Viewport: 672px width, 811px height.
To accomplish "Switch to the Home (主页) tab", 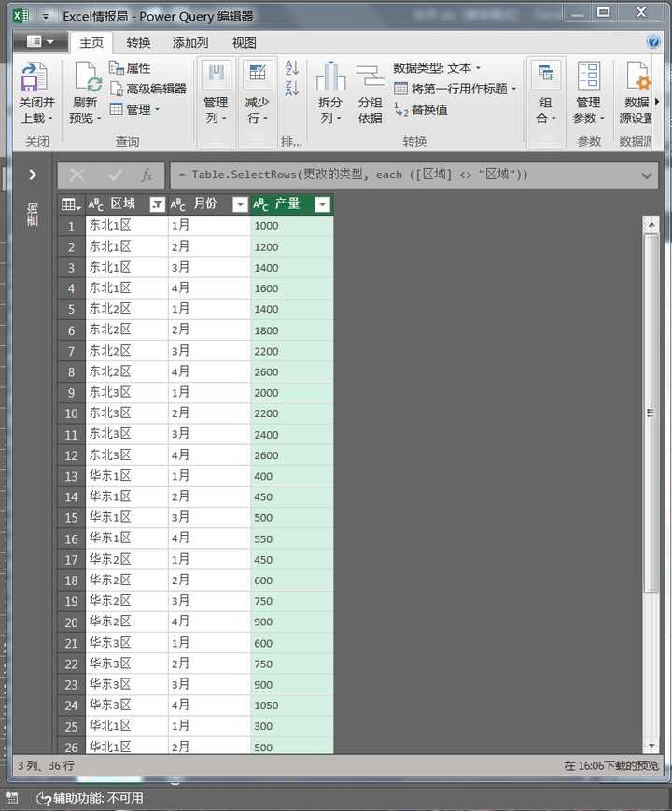I will (x=91, y=42).
